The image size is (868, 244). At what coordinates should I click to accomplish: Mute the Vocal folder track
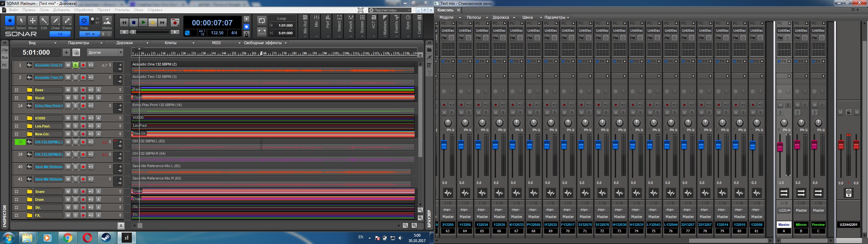click(x=68, y=98)
